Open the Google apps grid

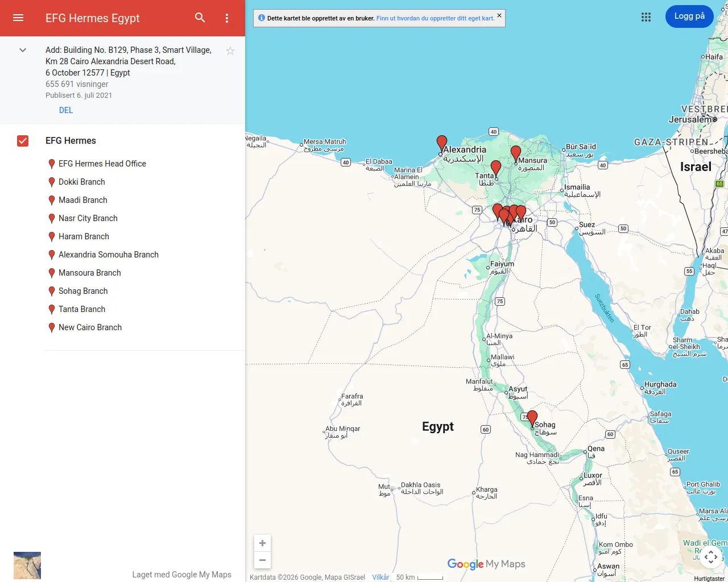pyautogui.click(x=646, y=17)
